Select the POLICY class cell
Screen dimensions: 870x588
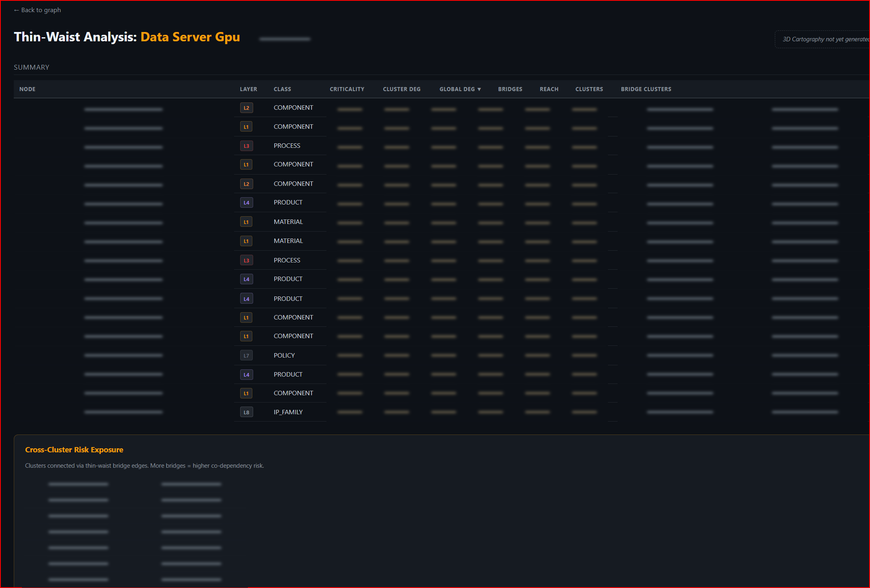coord(284,355)
